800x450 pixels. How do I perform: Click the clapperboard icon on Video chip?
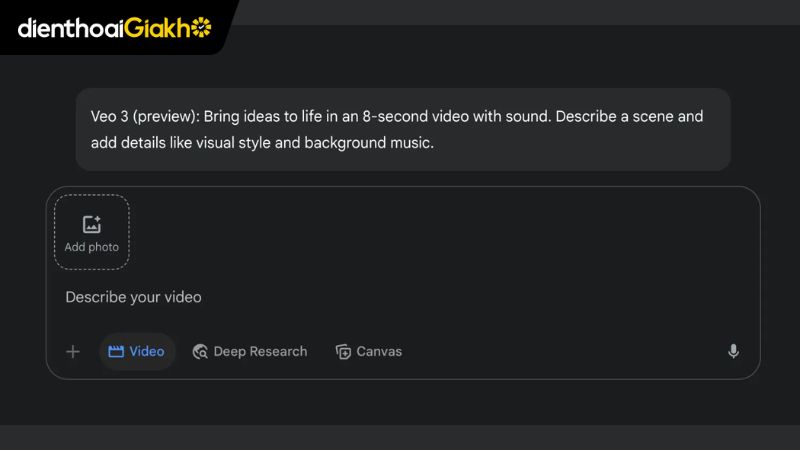(116, 352)
